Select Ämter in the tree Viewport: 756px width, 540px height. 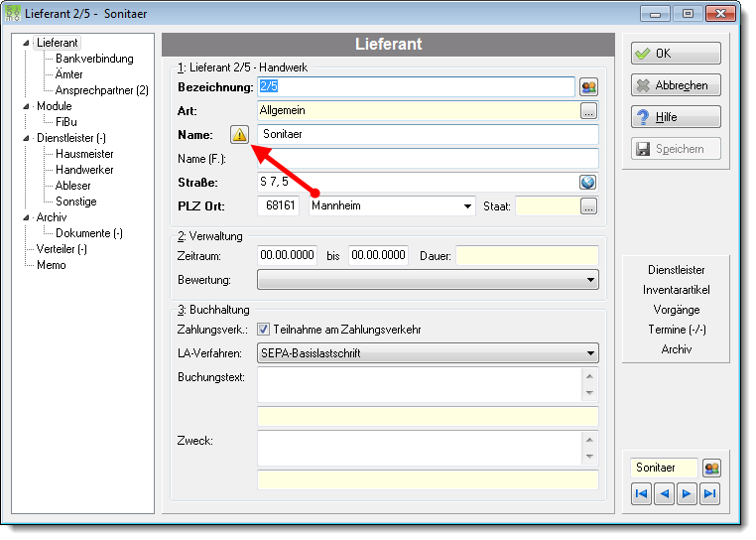pyautogui.click(x=68, y=74)
